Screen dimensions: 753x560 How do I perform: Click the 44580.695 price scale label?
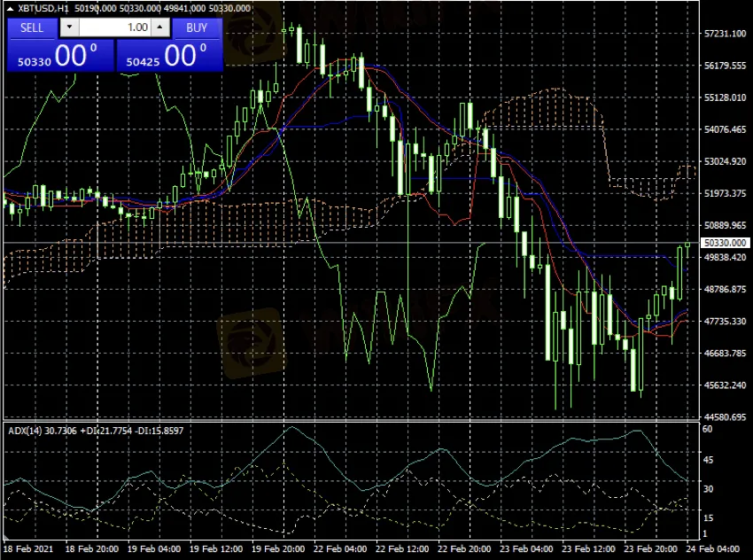point(726,416)
